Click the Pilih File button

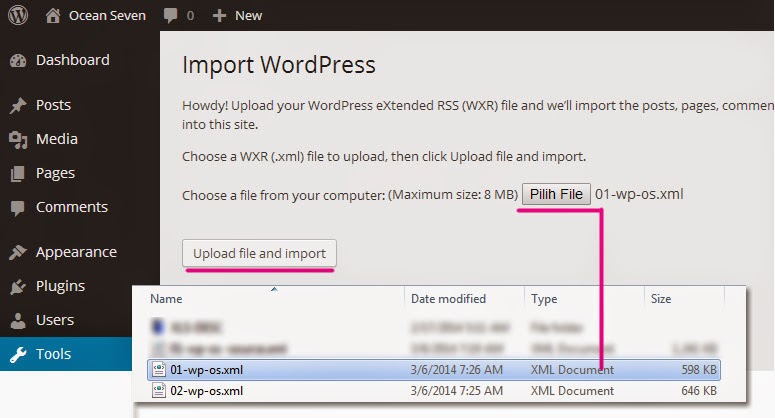click(x=556, y=194)
